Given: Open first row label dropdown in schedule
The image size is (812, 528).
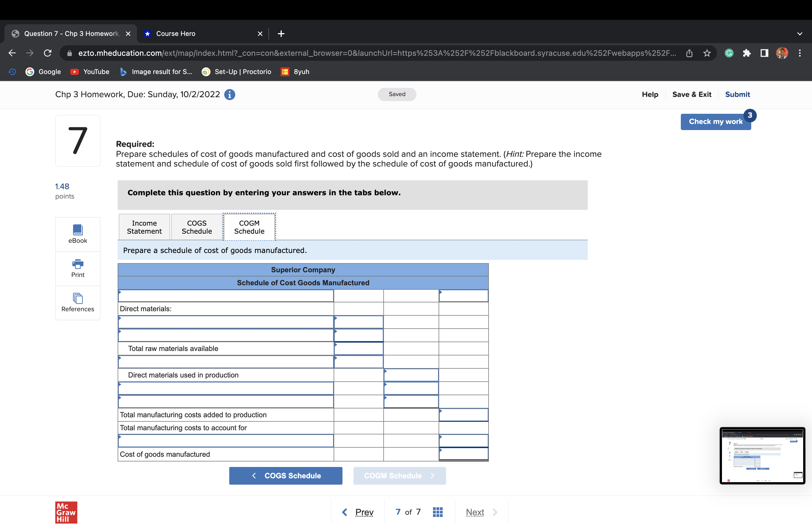Looking at the screenshot, I should [x=226, y=296].
